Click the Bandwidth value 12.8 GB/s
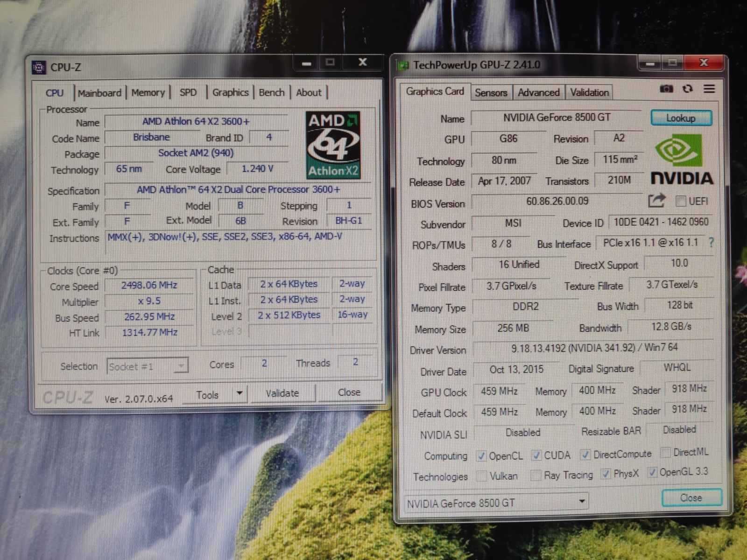Image resolution: width=747 pixels, height=560 pixels. [671, 327]
